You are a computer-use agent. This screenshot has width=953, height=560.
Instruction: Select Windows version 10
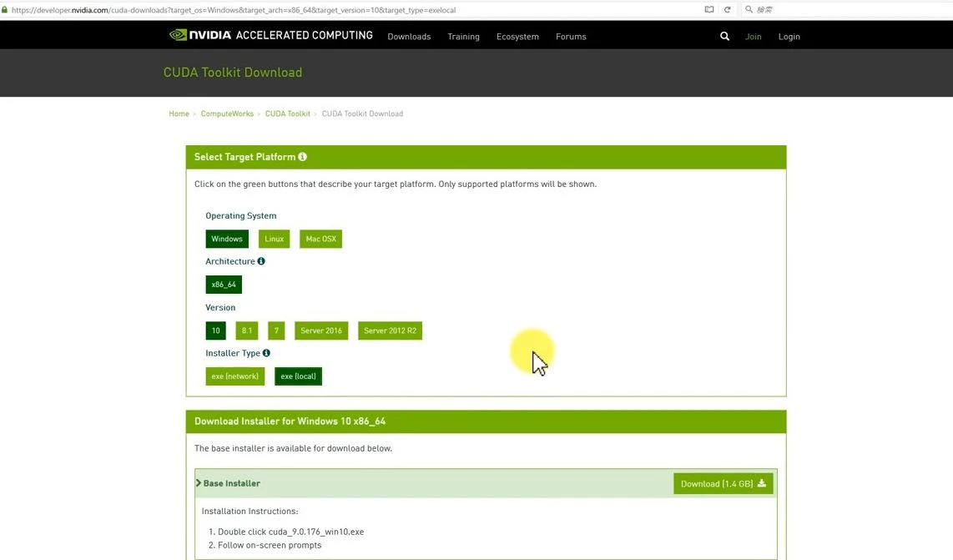coord(216,330)
